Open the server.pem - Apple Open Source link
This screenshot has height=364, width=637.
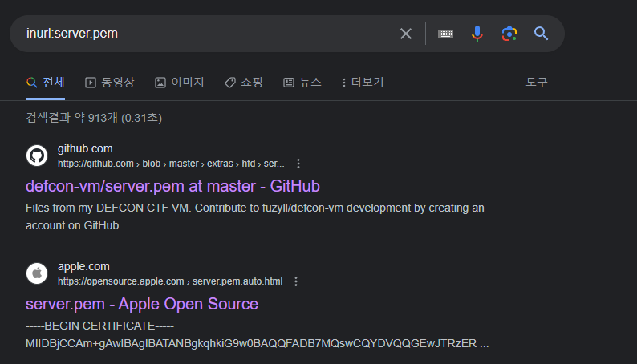click(142, 304)
